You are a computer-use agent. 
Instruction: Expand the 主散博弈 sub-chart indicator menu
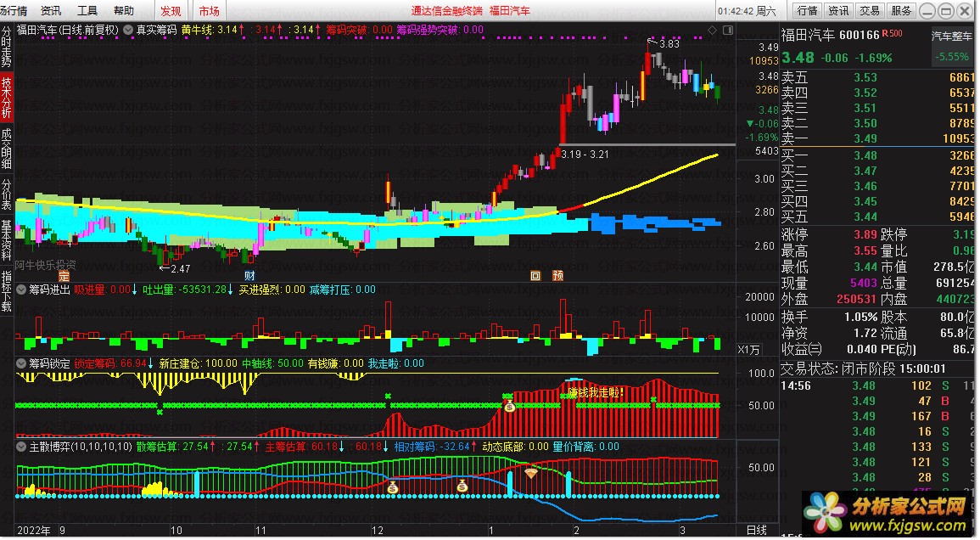pos(21,447)
